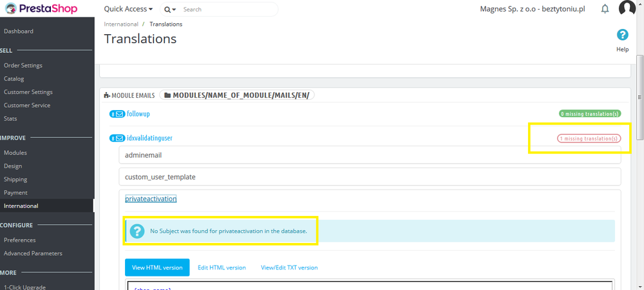Click the MODULE EMAILS label
The width and height of the screenshot is (644, 290).
pyautogui.click(x=133, y=95)
